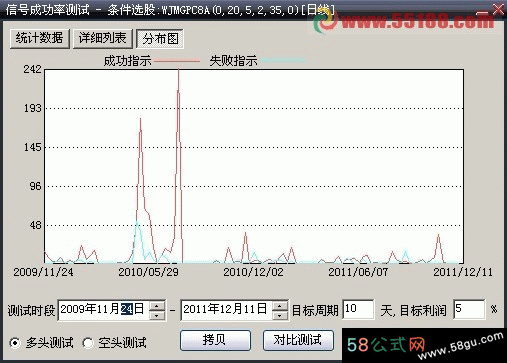Screen dimensions: 507x363
Task: Click the 目标利润 percent input box
Action: click(x=469, y=309)
